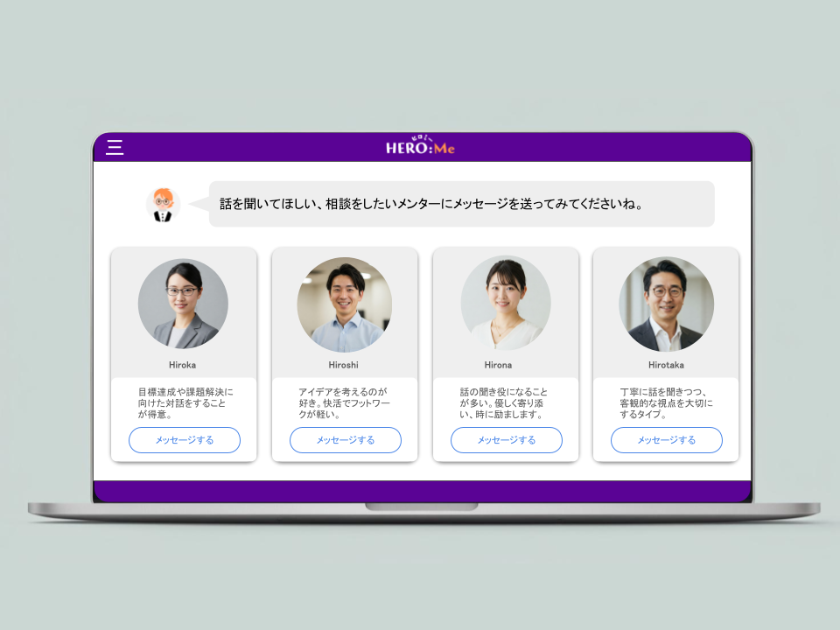The image size is (840, 630).
Task: Click the orange-haired mascot avatar
Action: [x=162, y=205]
